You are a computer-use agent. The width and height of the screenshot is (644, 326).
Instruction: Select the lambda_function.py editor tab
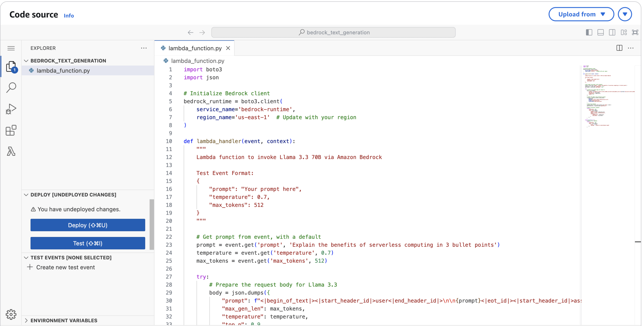[195, 48]
